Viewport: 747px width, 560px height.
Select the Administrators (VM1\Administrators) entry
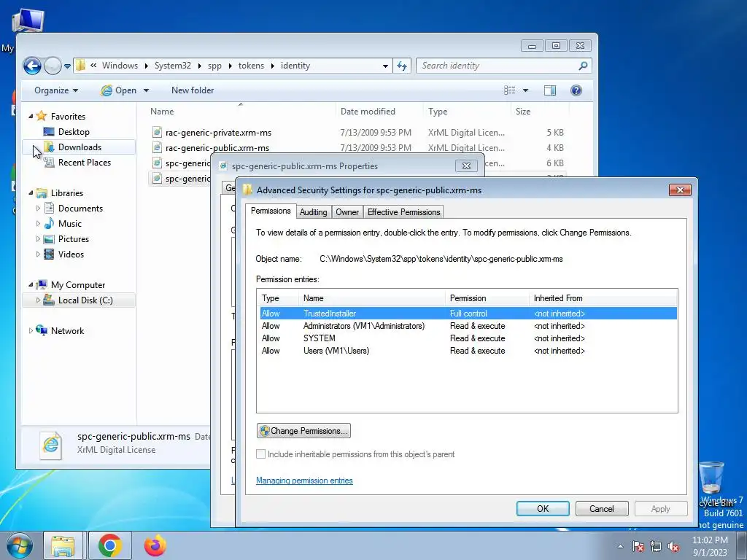coord(468,326)
